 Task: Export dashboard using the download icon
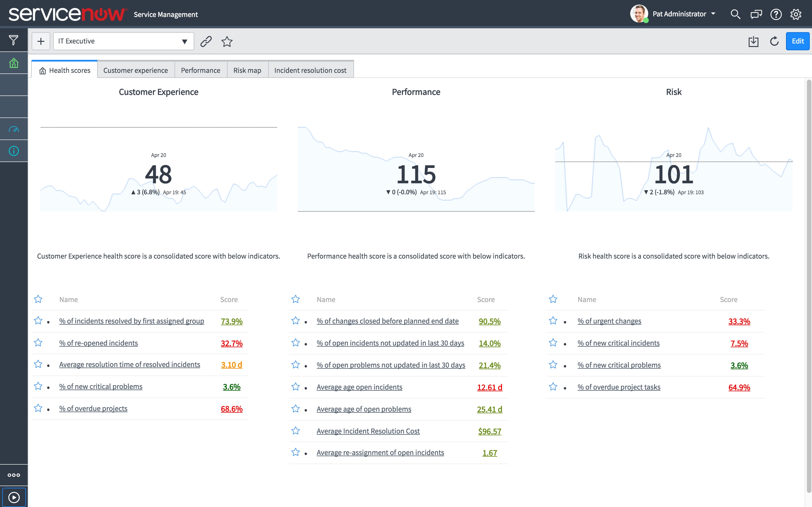point(753,41)
